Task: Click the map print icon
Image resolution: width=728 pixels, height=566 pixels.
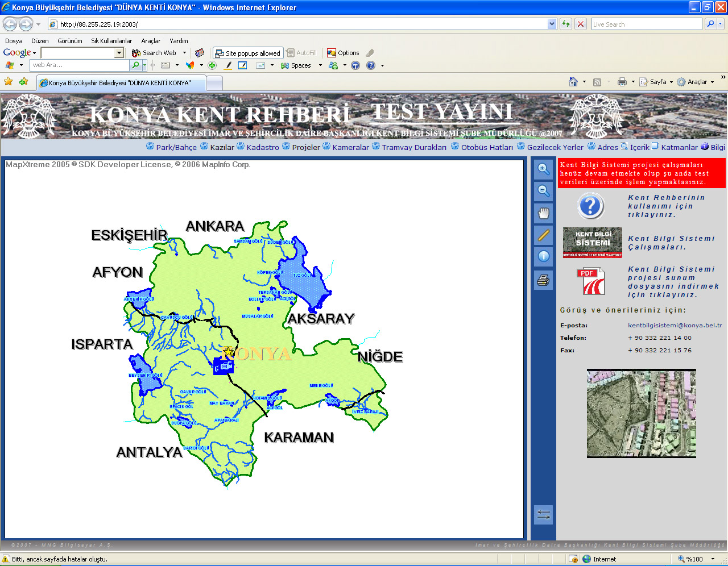Action: tap(544, 280)
